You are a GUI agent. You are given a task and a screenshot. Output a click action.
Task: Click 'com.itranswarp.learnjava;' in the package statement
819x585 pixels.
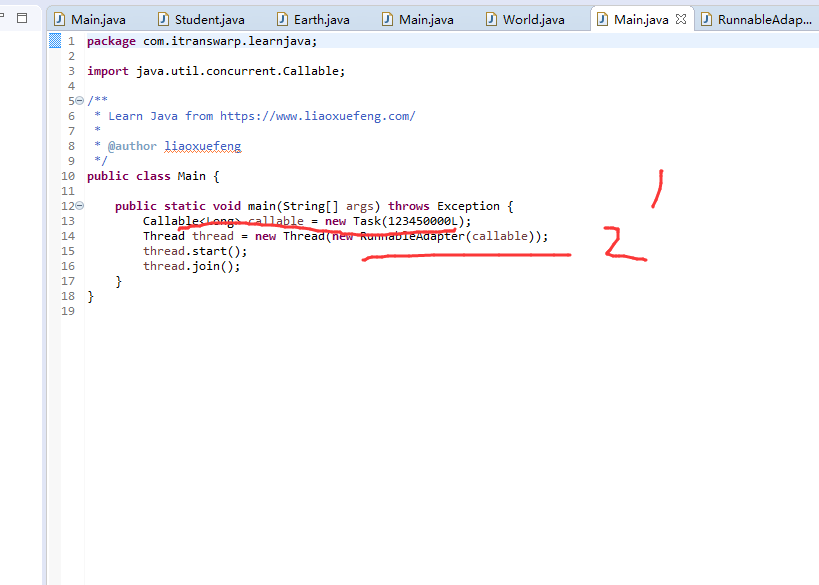pos(230,41)
